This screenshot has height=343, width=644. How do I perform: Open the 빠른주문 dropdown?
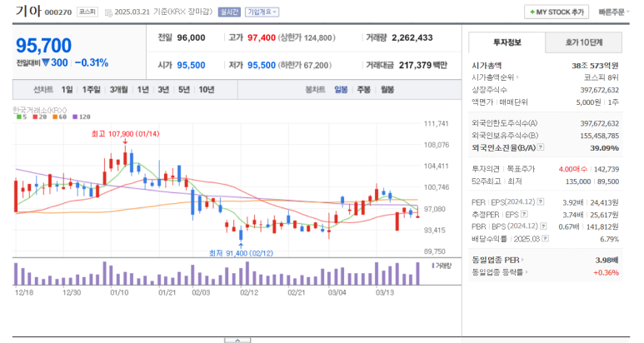coord(614,12)
